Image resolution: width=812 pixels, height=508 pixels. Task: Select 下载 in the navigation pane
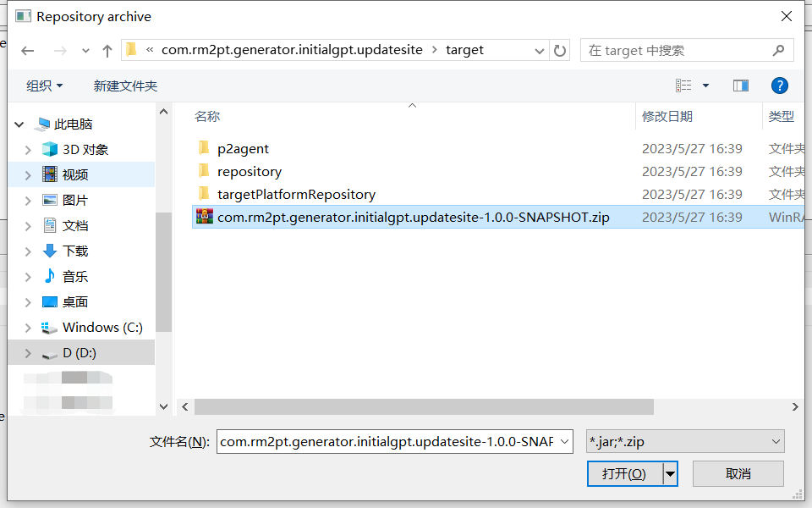pos(75,251)
